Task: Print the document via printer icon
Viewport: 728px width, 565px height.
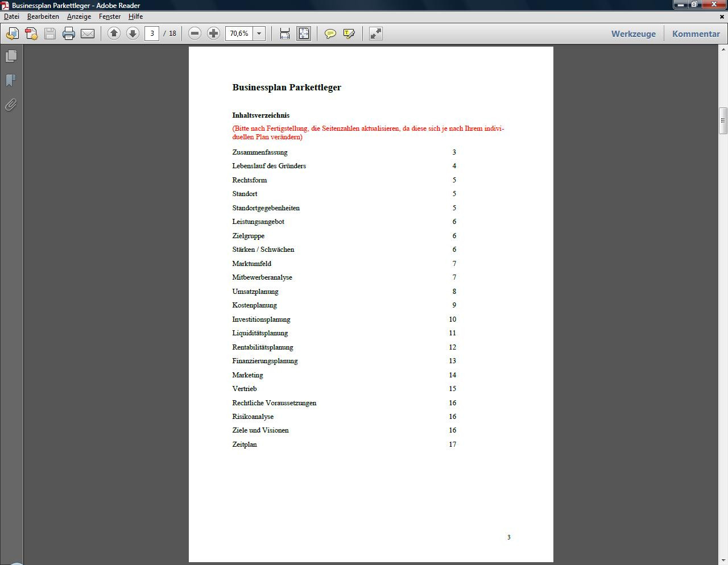Action: (69, 34)
